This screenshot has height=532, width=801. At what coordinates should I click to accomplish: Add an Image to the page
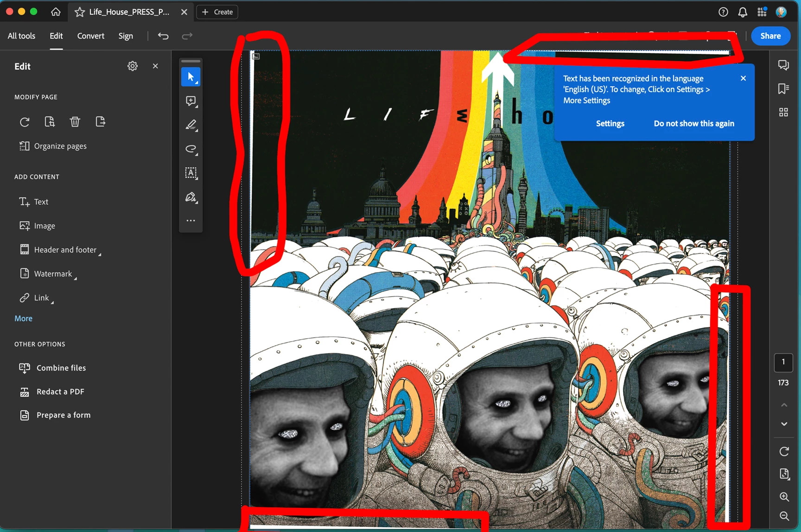(x=37, y=226)
